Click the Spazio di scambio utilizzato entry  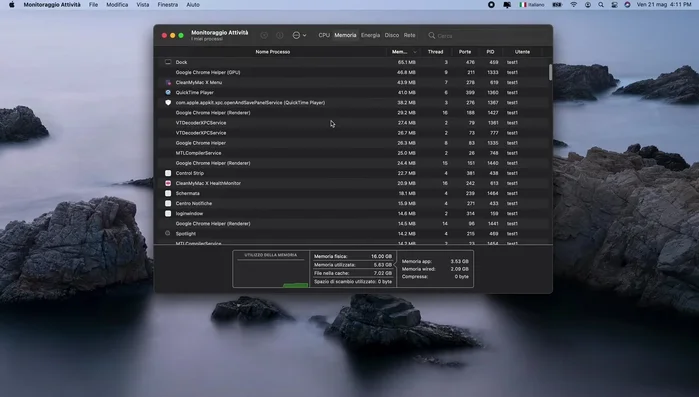click(x=353, y=282)
